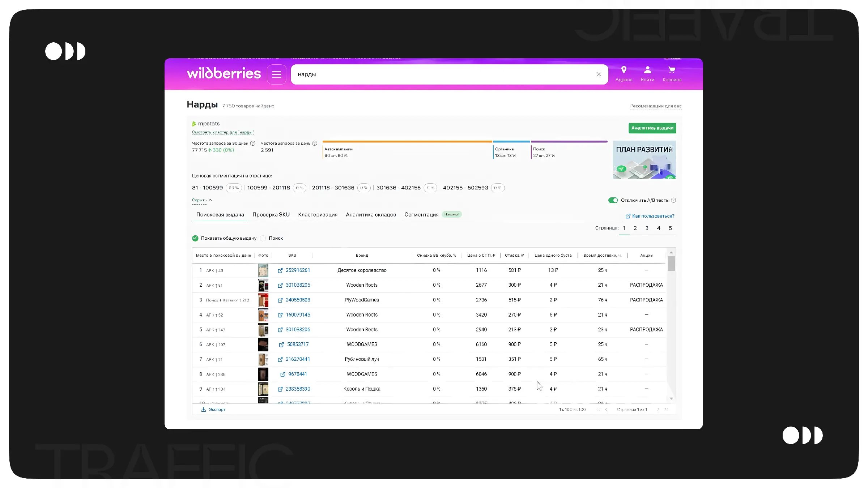Clear the search field with the X icon
Screen dimensions: 868x488
599,74
